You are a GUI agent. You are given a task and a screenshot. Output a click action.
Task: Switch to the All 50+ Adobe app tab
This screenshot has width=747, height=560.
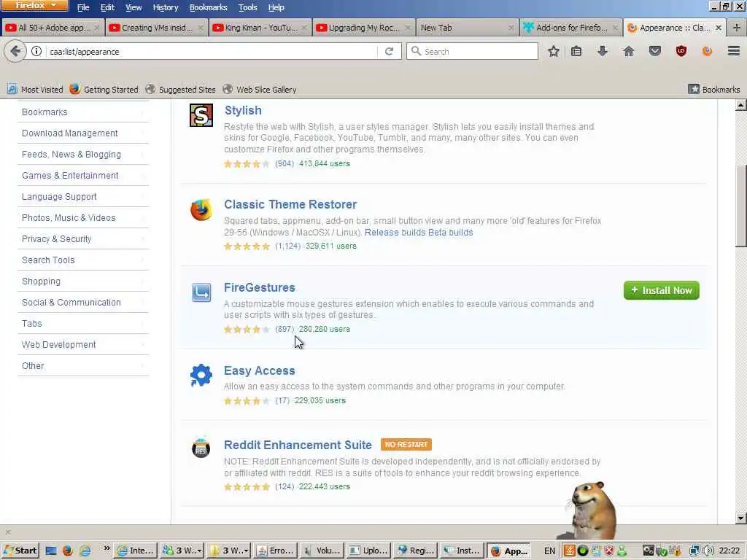(x=53, y=28)
